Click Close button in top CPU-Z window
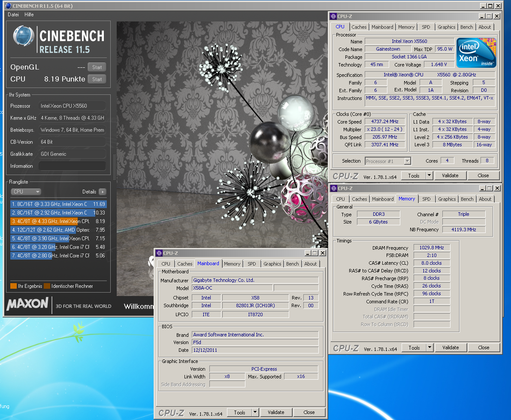This screenshot has height=420, width=511. 483,175
